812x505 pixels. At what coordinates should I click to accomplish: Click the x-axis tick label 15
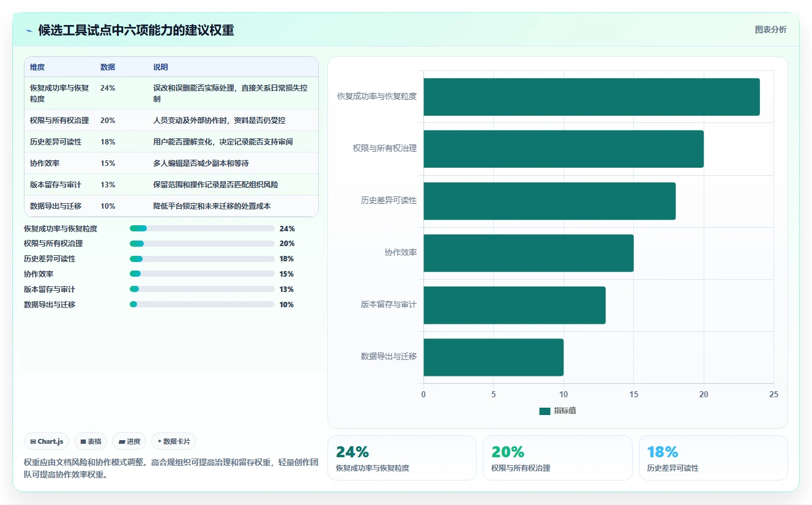coord(633,395)
